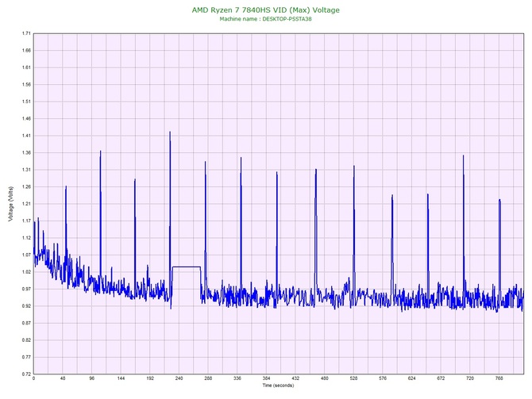
Task: Select the 672 seconds tick label
Action: [441, 378]
